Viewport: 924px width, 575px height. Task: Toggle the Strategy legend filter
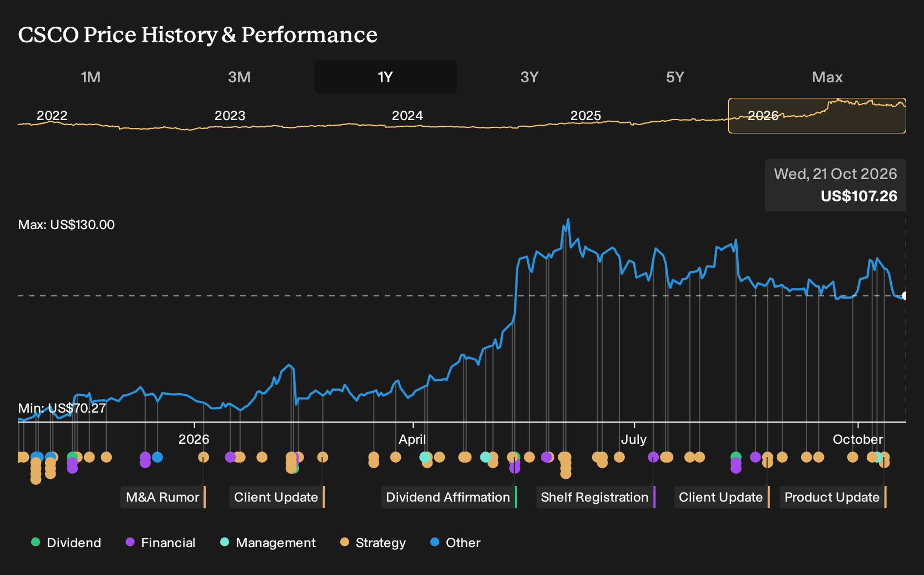tap(373, 543)
